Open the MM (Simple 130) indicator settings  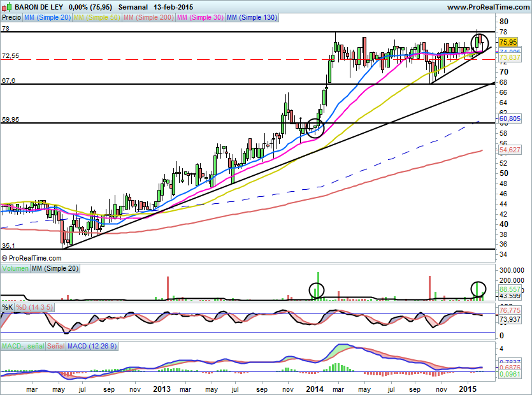[252, 18]
